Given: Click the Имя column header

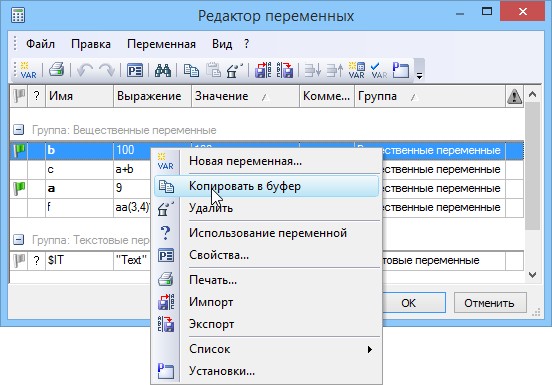Looking at the screenshot, I should (80, 96).
